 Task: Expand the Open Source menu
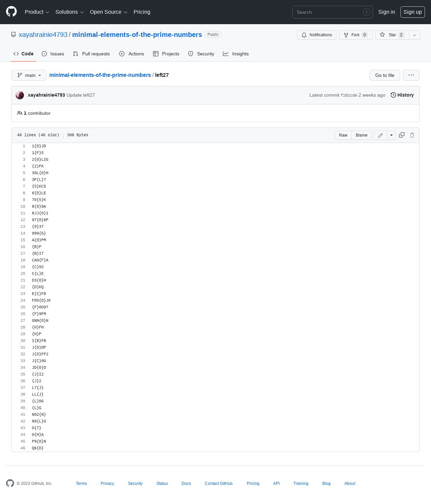tap(108, 12)
